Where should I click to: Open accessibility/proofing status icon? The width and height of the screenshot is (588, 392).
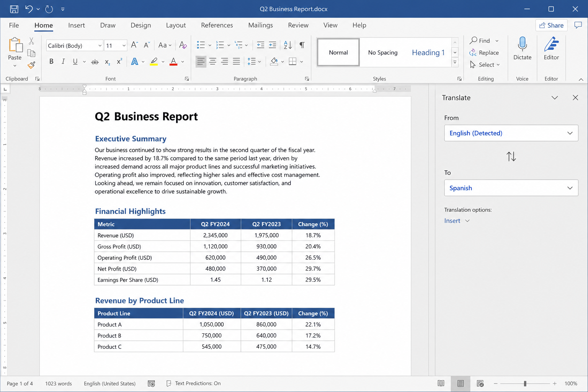pyautogui.click(x=151, y=384)
